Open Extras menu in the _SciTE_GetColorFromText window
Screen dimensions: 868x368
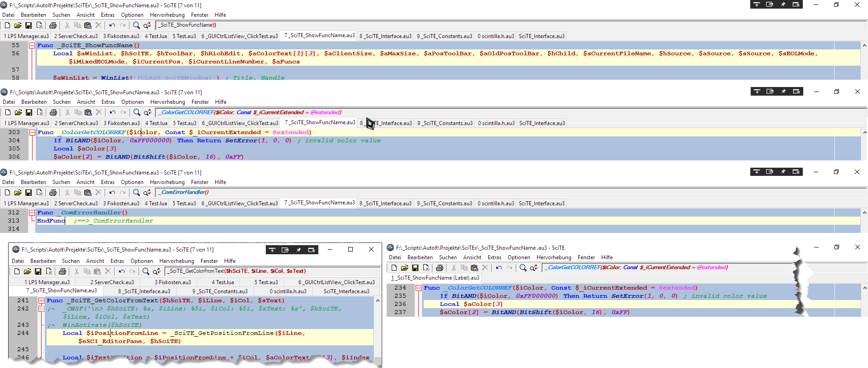(x=117, y=261)
